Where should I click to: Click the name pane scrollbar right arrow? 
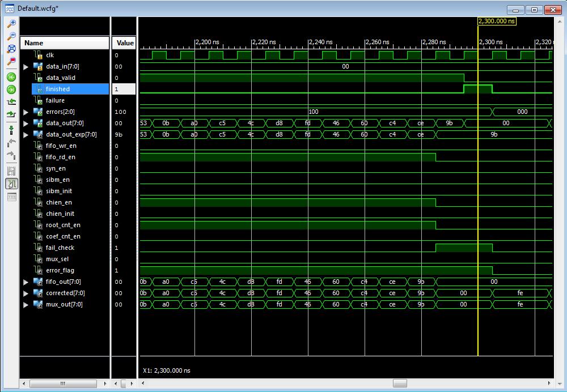(105, 384)
